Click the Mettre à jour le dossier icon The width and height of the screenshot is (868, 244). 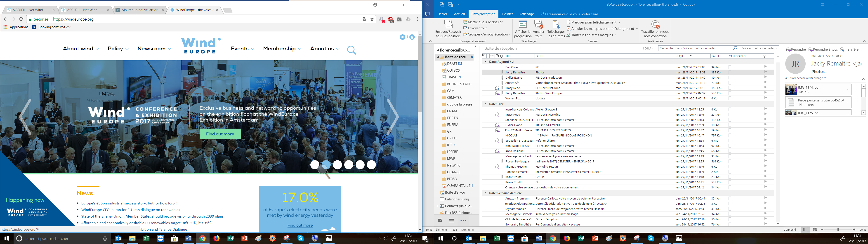pos(465,22)
